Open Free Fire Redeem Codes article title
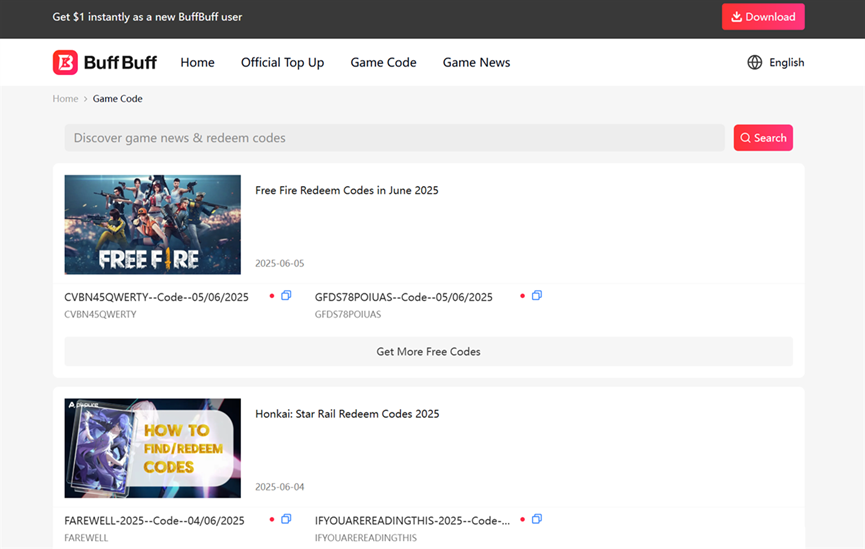Screen dimensions: 865x549 [347, 190]
